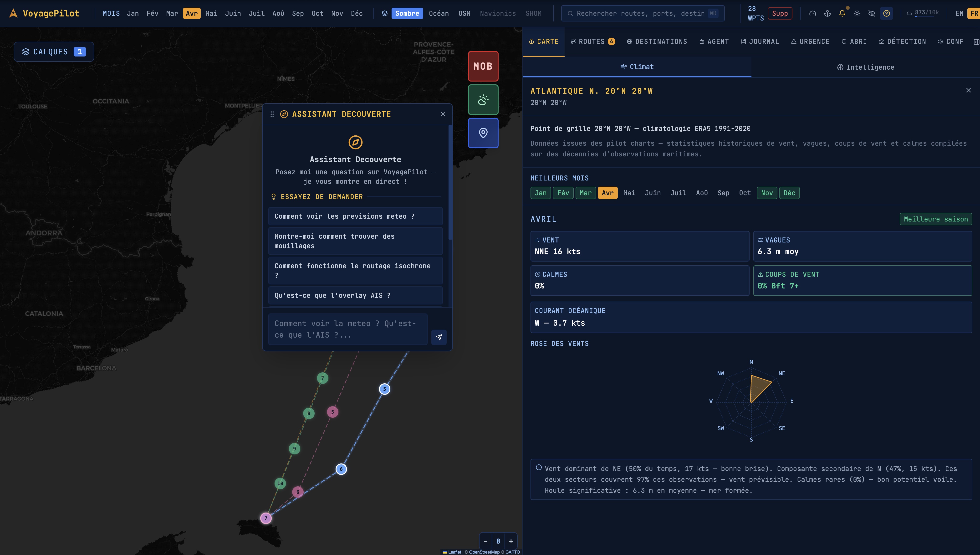Select SHOM map style
The width and height of the screenshot is (980, 555).
tap(533, 13)
